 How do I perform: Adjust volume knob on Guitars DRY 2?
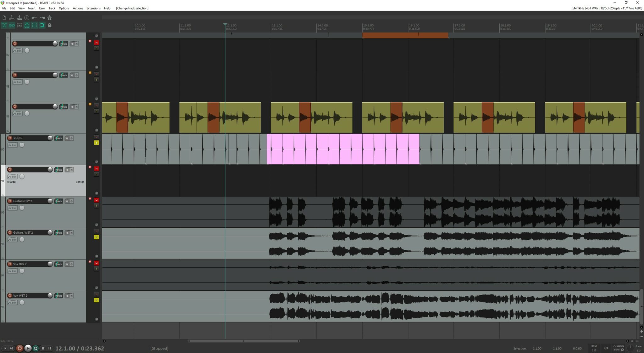click(50, 201)
